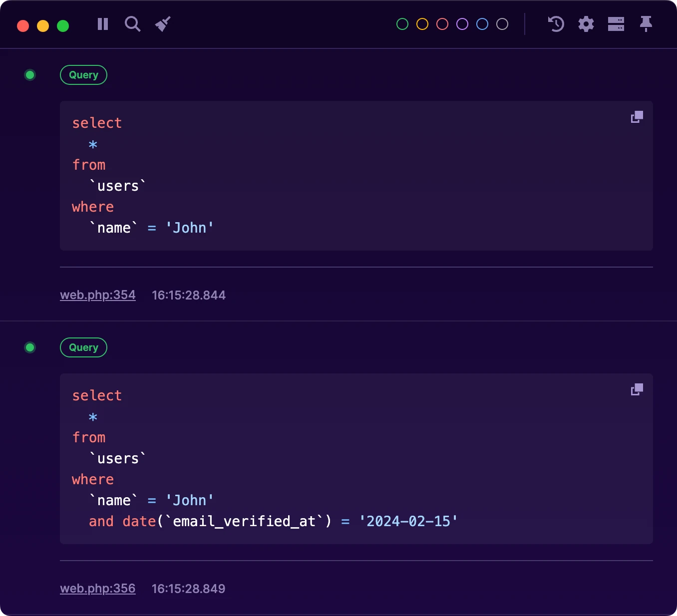Click the Query label of the 16:15:28.844 entry
Viewport: 677px width, 616px height.
(x=83, y=75)
